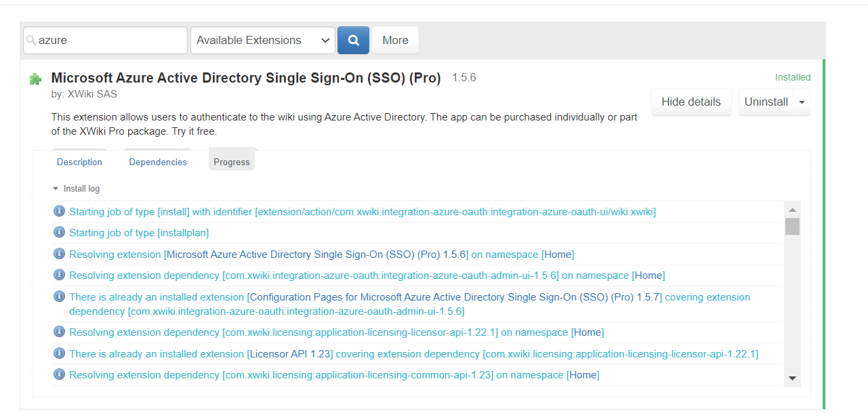Image resolution: width=868 pixels, height=417 pixels.
Task: Click inside the azure search input field
Action: [105, 40]
